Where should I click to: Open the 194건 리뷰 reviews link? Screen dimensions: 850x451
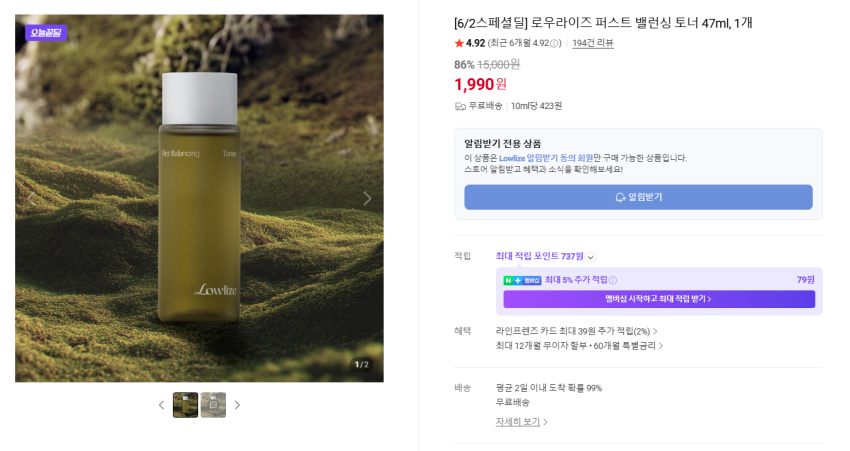(x=593, y=43)
